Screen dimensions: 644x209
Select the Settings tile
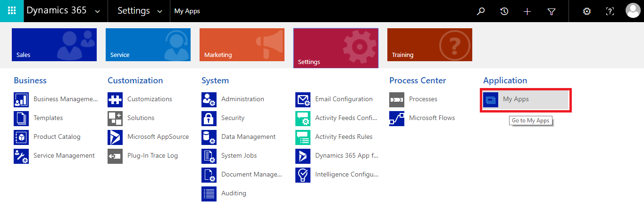[x=336, y=48]
